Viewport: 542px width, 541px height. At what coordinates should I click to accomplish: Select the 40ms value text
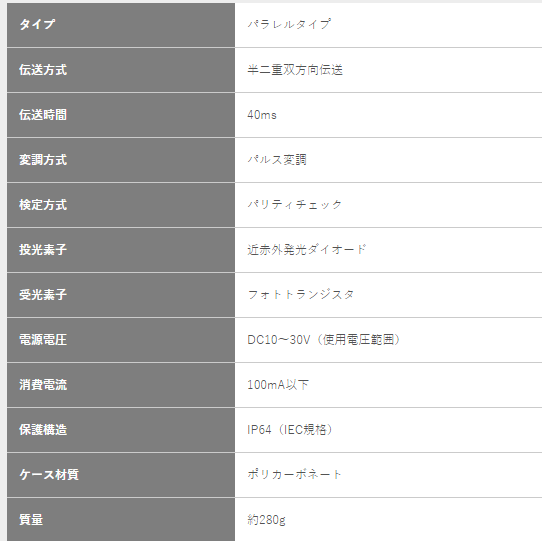coord(262,115)
